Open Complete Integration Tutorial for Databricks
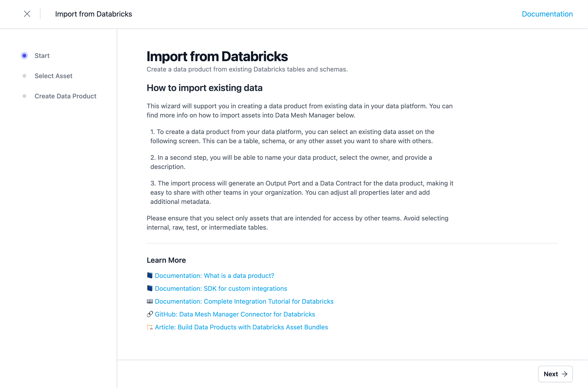This screenshot has width=588, height=388. [244, 301]
